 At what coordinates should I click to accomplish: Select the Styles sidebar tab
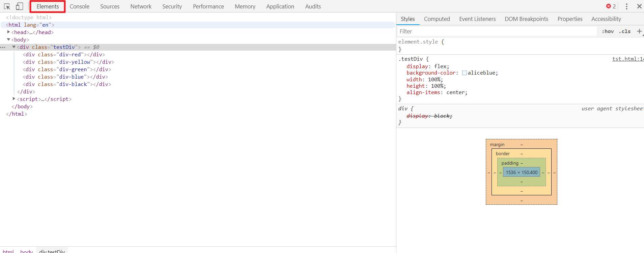click(408, 19)
